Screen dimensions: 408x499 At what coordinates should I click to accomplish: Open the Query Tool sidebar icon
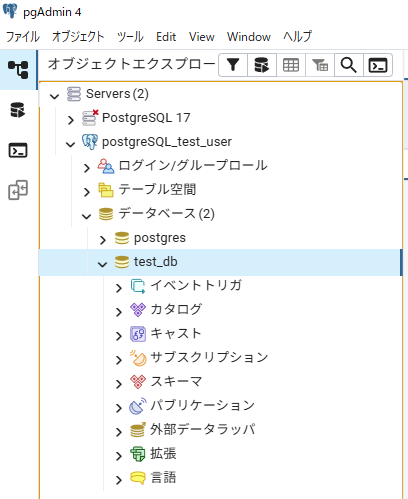coord(18,110)
